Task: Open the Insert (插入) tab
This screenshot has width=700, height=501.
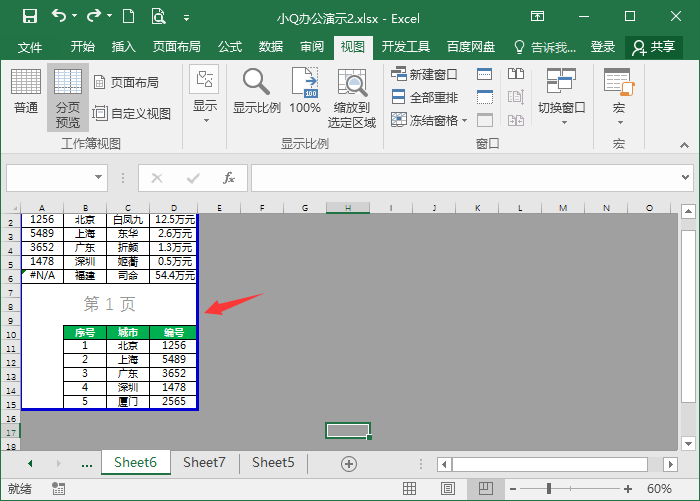Action: pos(123,47)
